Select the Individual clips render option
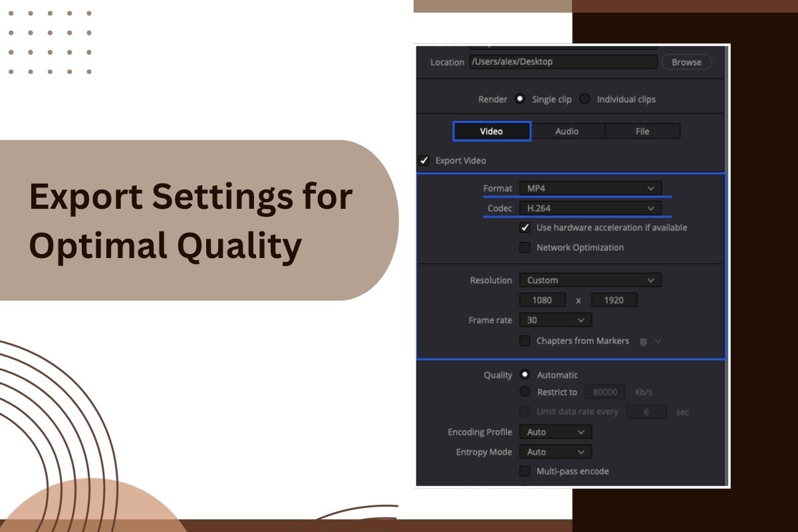This screenshot has height=532, width=798. (x=585, y=99)
